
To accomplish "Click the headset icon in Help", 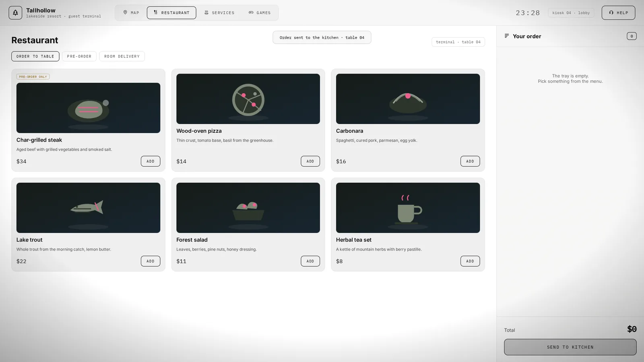I will pos(611,12).
